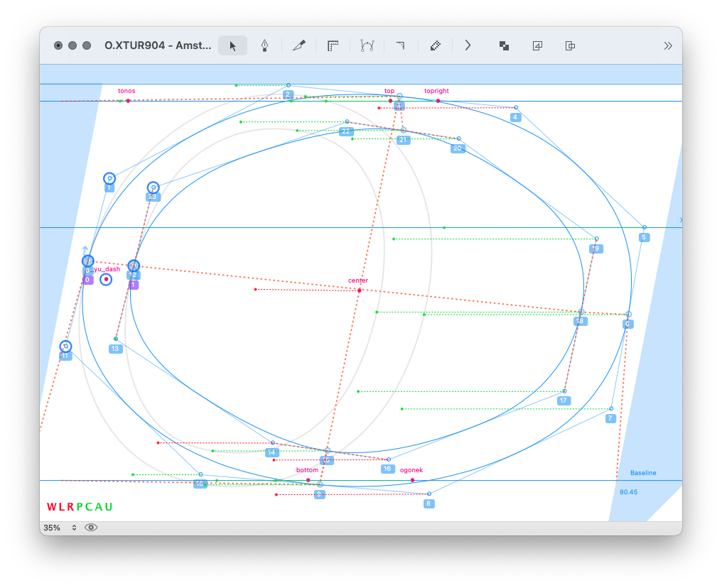722x588 pixels.
Task: Toggle the green U indicator letter
Action: (x=109, y=507)
